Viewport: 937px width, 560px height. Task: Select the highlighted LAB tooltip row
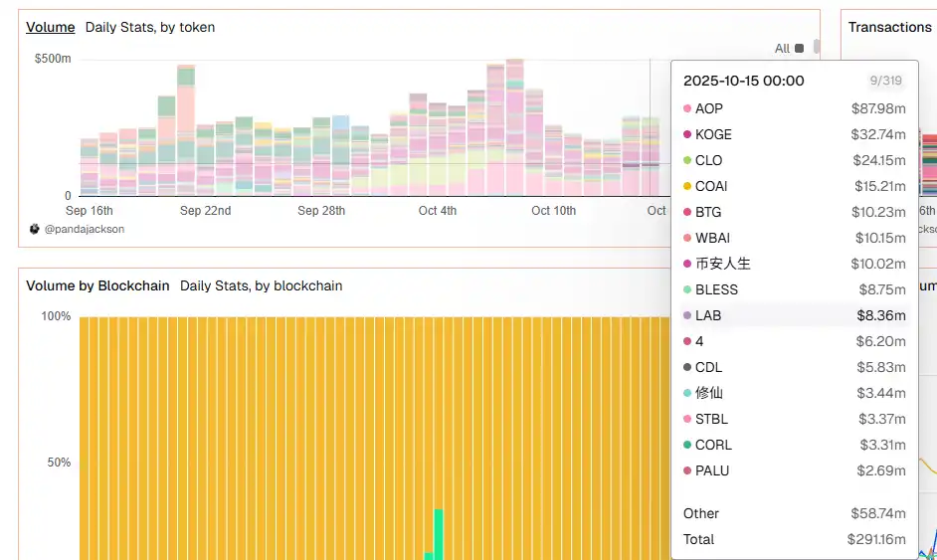794,315
